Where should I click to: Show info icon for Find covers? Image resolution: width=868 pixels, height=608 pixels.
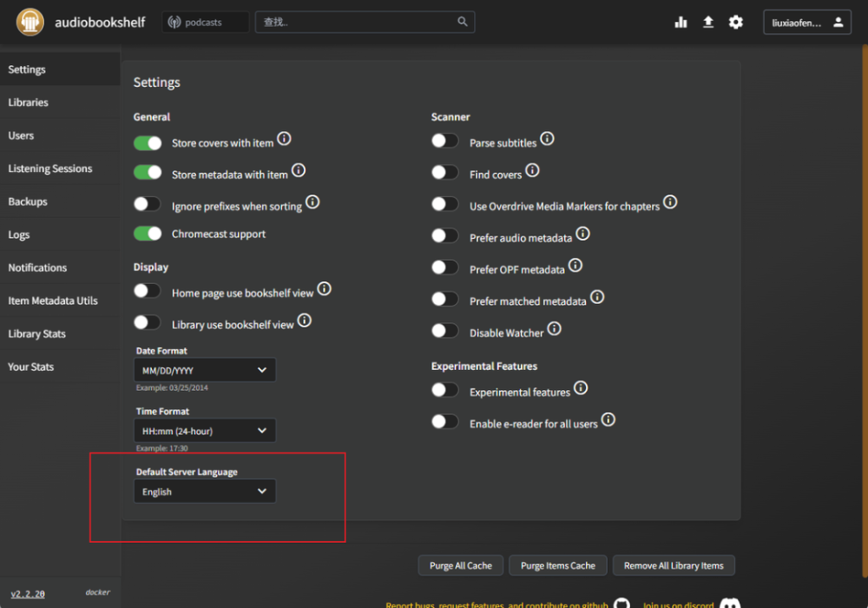click(x=533, y=170)
